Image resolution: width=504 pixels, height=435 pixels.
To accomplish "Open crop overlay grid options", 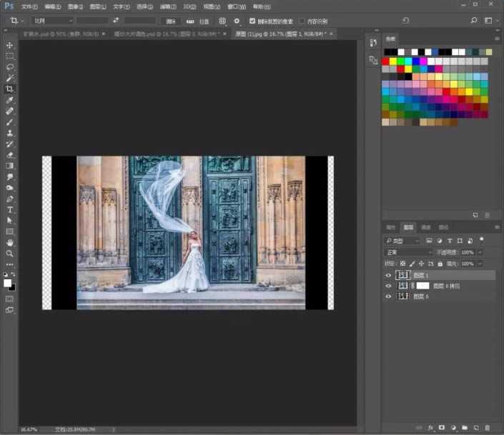I will point(222,21).
